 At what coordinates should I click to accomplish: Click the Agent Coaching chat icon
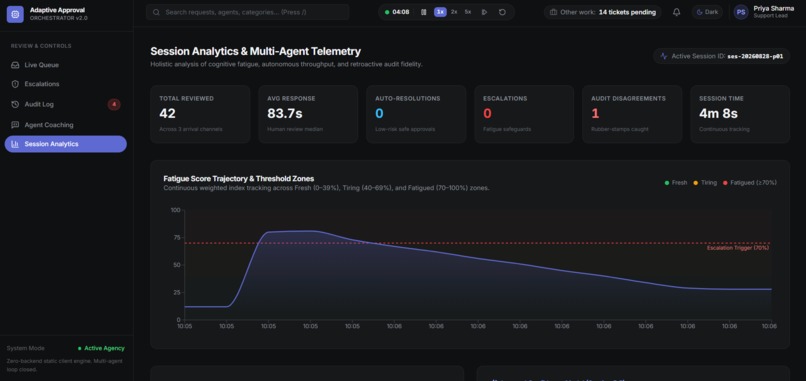tap(15, 125)
